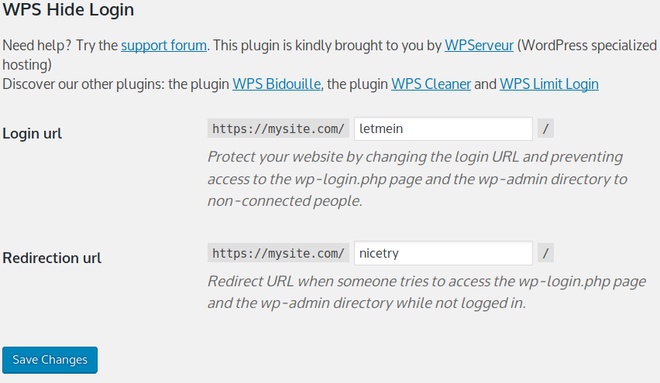Click the 'Discover our other plugins' text
Viewport: 660px width, 383px height.
(82, 84)
